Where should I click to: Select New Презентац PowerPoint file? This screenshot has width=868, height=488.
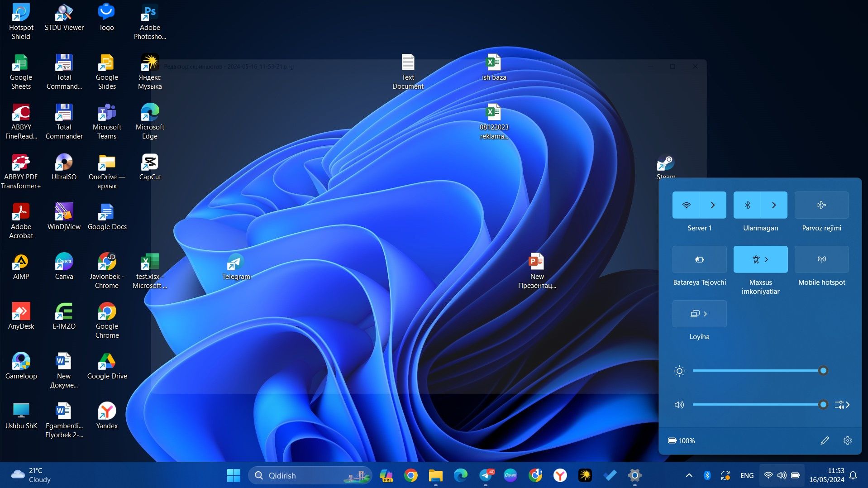click(537, 271)
